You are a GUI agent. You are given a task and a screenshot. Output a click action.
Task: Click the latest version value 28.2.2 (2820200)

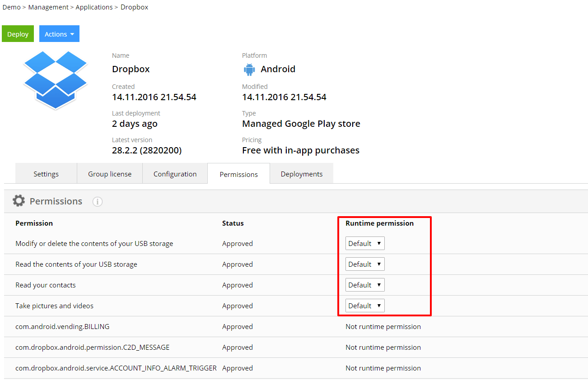click(147, 150)
